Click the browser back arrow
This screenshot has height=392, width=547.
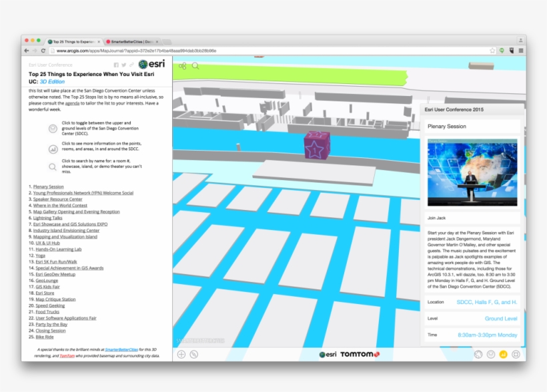27,51
